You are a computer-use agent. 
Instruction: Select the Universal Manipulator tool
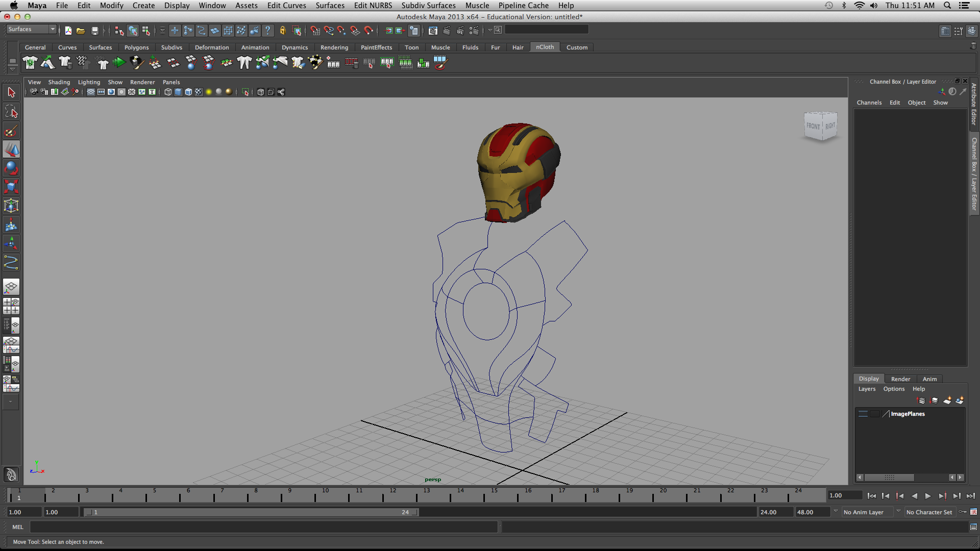(x=11, y=206)
